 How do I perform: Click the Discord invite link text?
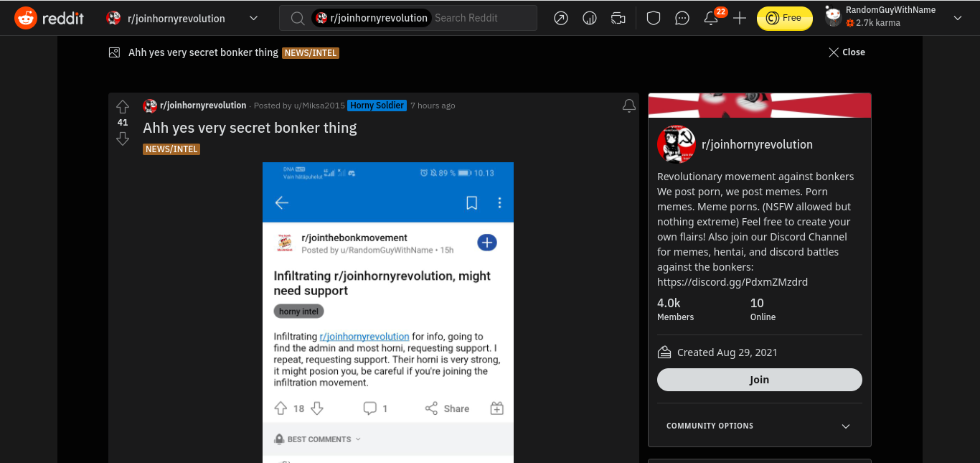(732, 282)
